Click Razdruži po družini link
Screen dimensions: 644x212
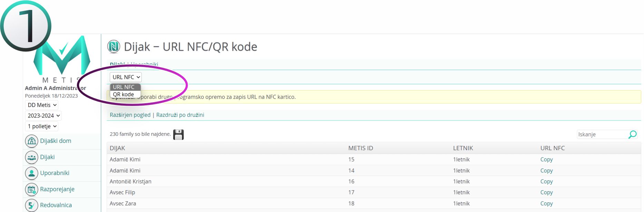click(x=180, y=115)
